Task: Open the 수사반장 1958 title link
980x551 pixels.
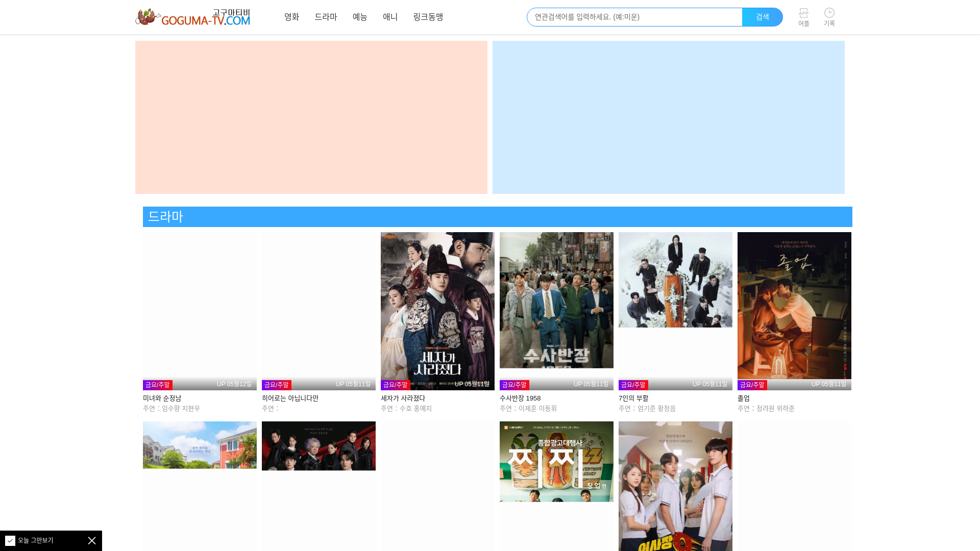Action: tap(520, 398)
